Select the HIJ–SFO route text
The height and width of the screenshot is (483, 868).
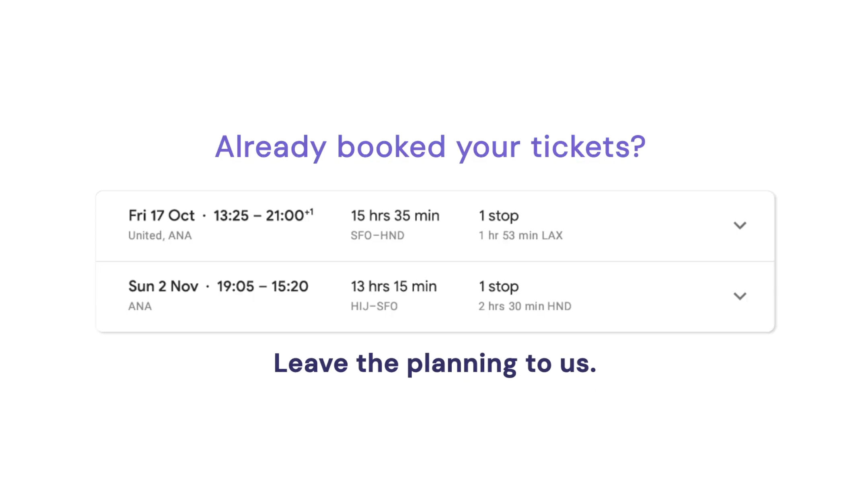pyautogui.click(x=374, y=306)
